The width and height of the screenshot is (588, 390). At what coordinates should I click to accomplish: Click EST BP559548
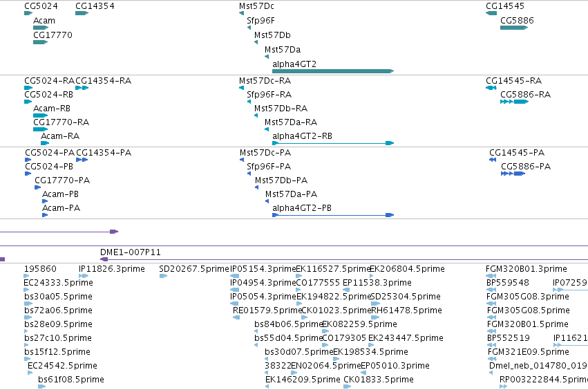(507, 283)
